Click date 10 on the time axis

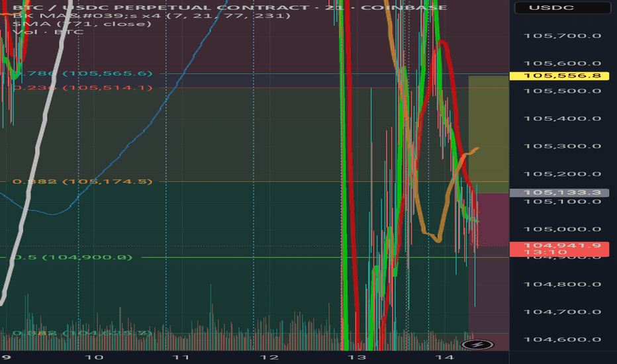94,357
